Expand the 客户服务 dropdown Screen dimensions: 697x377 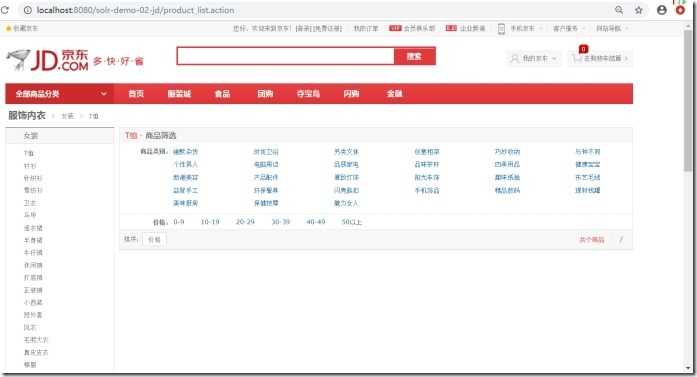(569, 28)
